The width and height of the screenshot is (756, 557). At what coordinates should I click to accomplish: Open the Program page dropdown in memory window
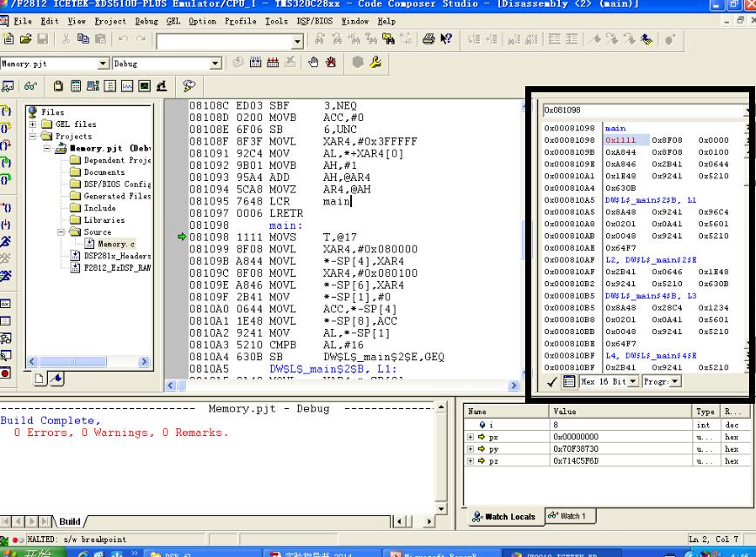pyautogui.click(x=675, y=381)
